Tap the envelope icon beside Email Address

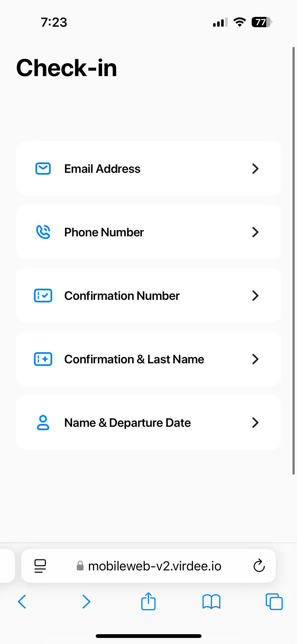click(43, 169)
